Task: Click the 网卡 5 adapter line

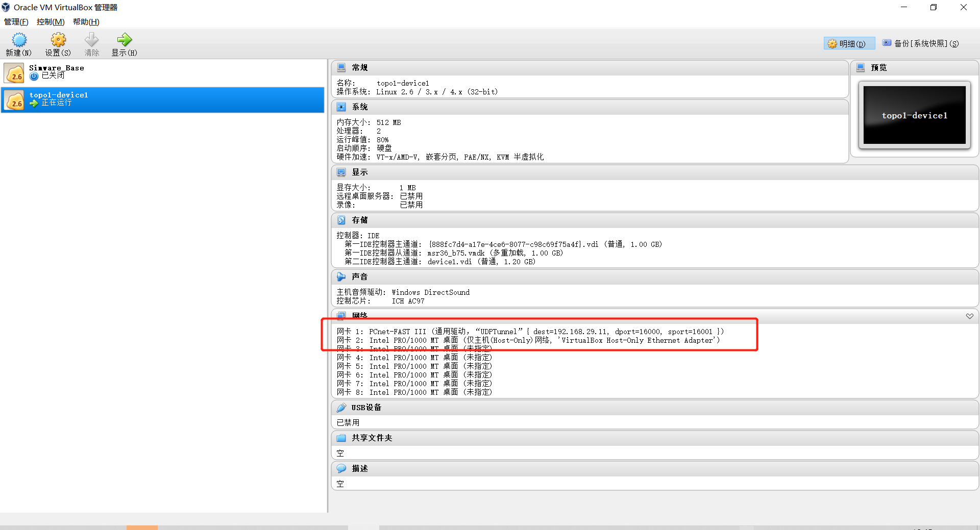Action: (414, 366)
